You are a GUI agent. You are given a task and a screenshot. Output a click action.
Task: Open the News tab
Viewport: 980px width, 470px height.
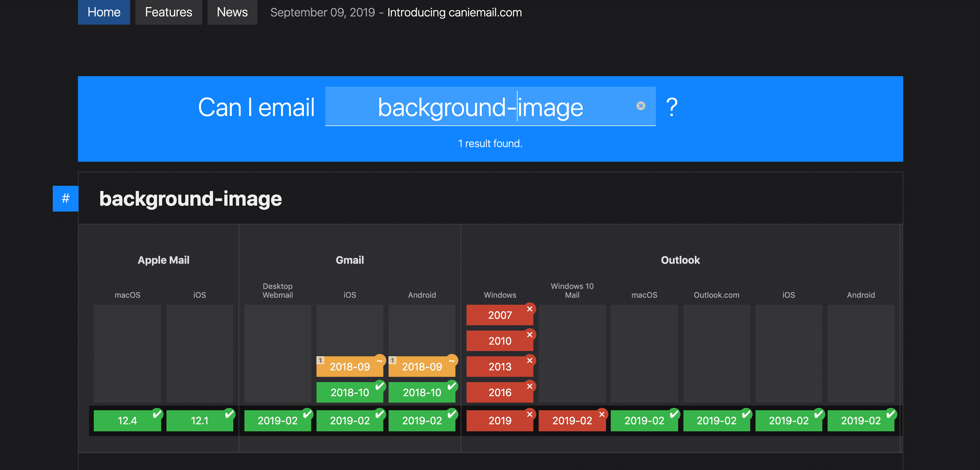(x=232, y=12)
